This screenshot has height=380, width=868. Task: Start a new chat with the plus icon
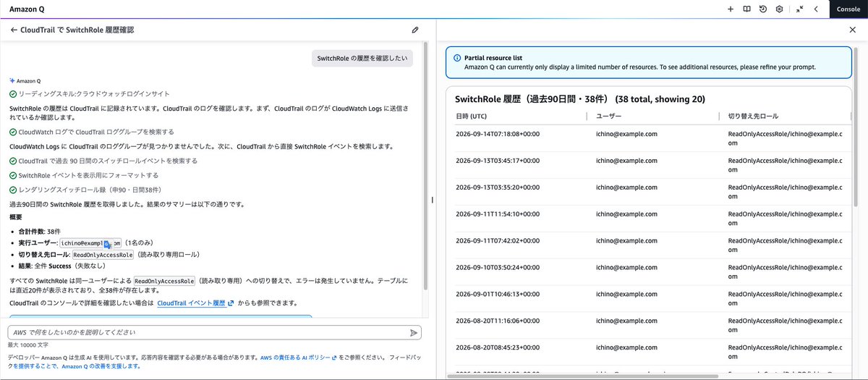click(731, 9)
